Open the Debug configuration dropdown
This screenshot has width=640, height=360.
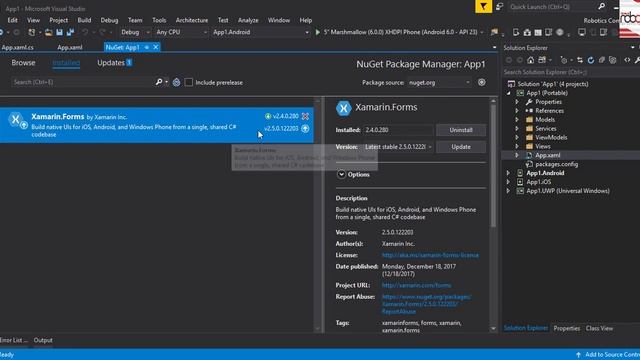coord(136,32)
